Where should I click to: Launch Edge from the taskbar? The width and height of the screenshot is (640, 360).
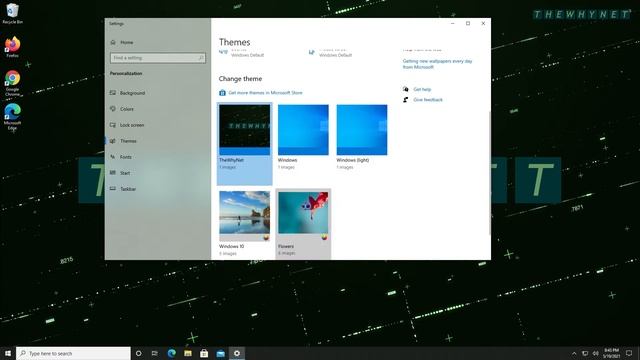pos(171,353)
